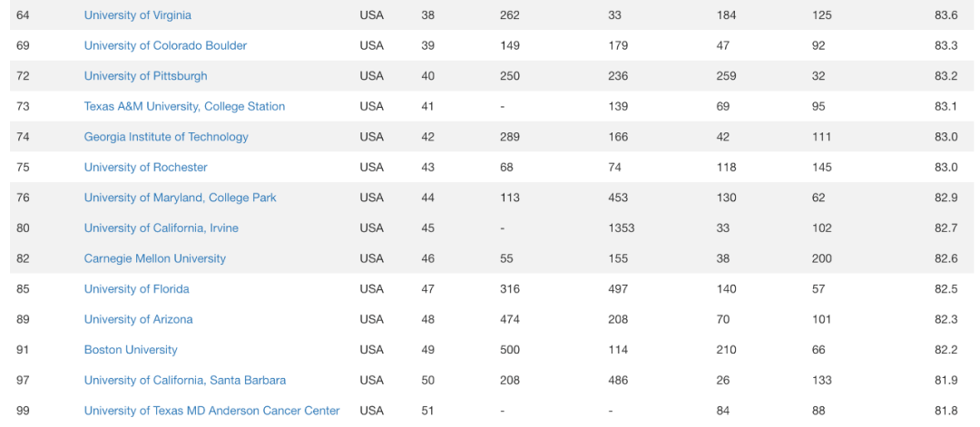Click world rank 64 cell
Image resolution: width=980 pixels, height=427 pixels.
[x=23, y=15]
